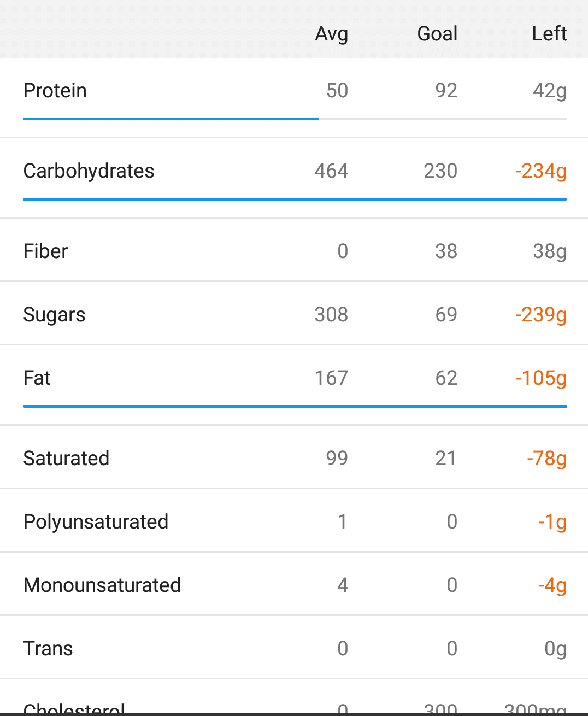Click the Fat progress bar
This screenshot has width=588, height=716.
pos(295,406)
